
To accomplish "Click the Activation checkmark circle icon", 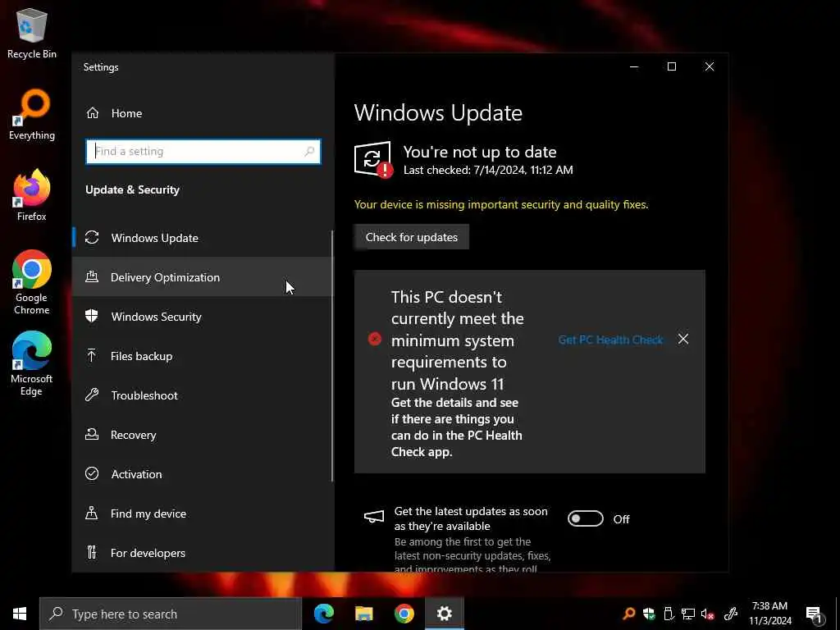I will 92,473.
